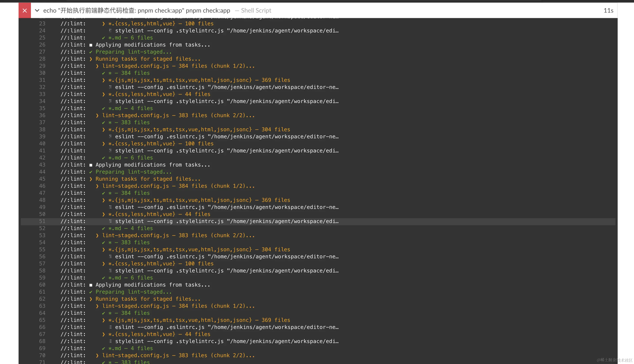Select line number 23 to permalink it

point(42,24)
